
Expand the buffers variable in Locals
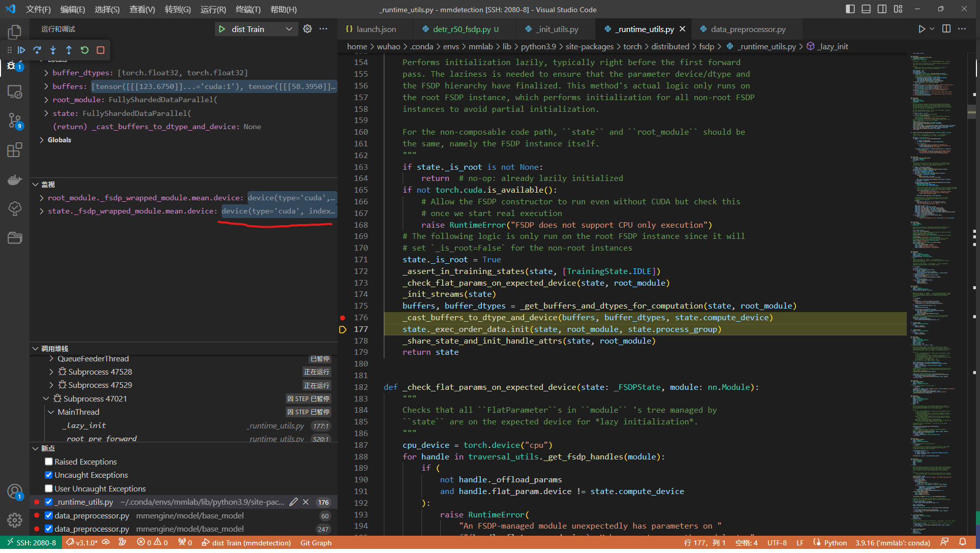[x=45, y=86]
